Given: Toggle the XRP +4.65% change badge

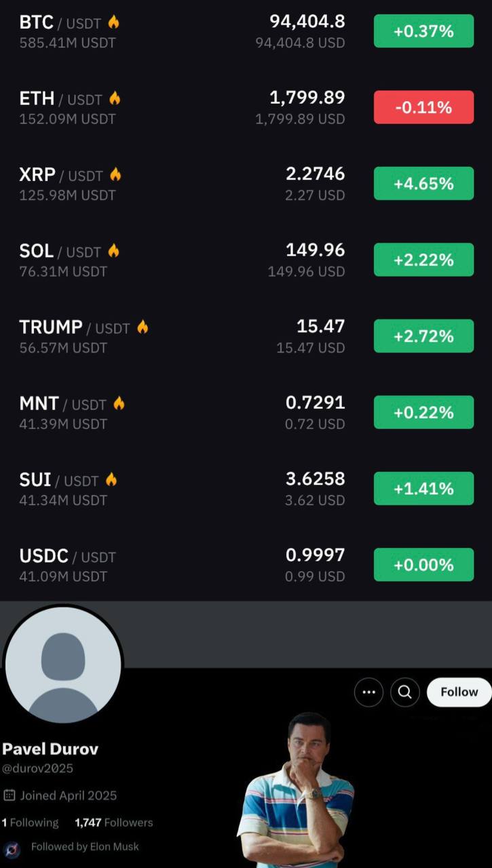Looking at the screenshot, I should 423,184.
